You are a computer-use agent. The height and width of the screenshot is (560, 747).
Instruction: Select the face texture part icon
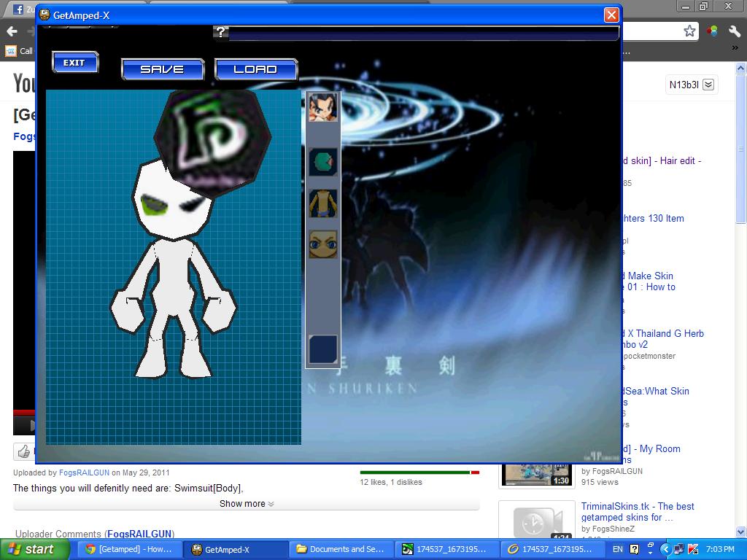pyautogui.click(x=323, y=244)
